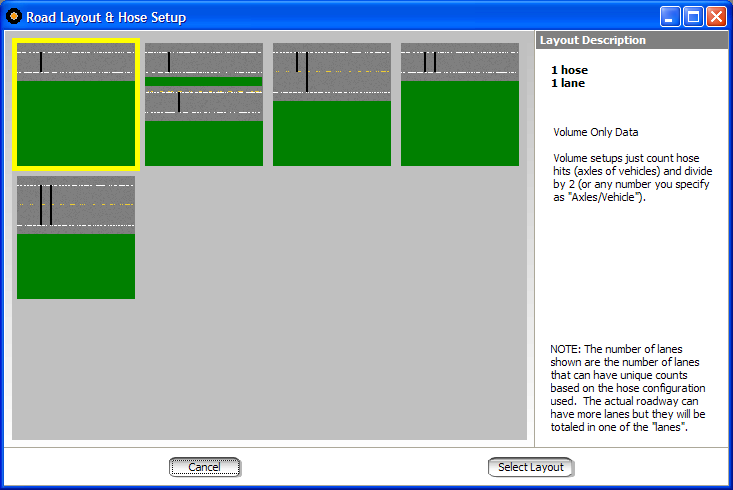This screenshot has height=490, width=733.
Task: Close the Road Layout & Hose Setup window
Action: 716,17
